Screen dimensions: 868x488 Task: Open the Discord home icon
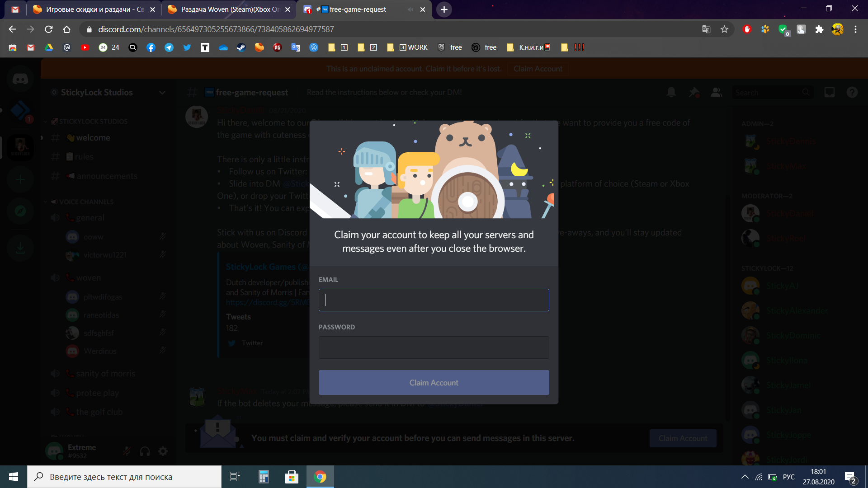(20, 80)
